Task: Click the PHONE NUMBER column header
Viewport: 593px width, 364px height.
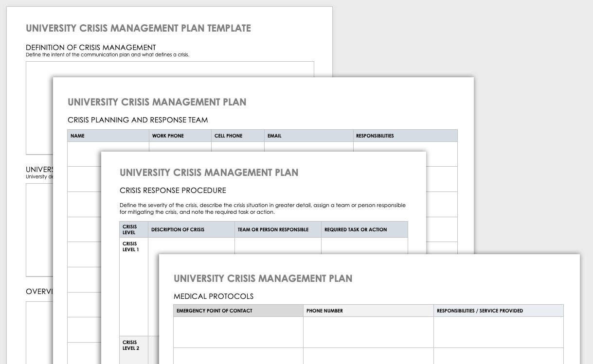Action: [368, 311]
